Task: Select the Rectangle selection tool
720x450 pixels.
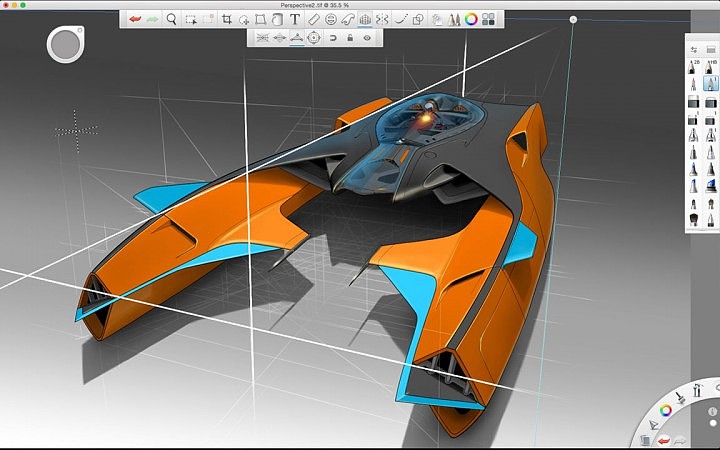Action: (190, 18)
